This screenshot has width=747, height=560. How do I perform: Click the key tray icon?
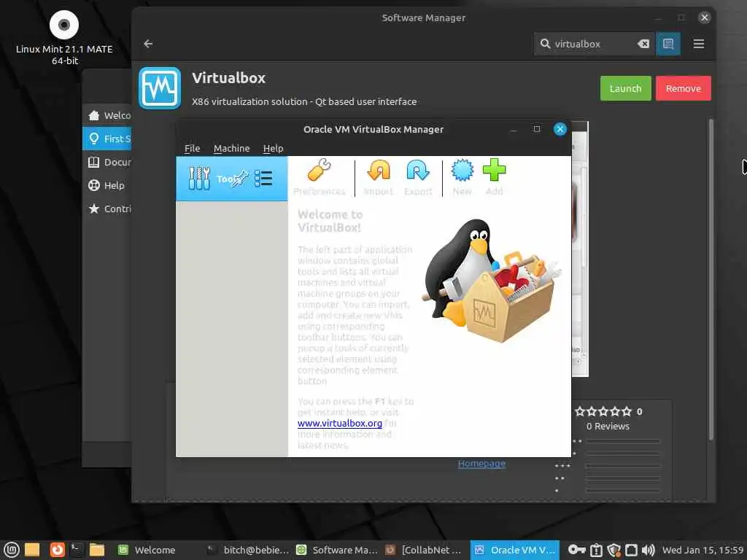point(576,550)
